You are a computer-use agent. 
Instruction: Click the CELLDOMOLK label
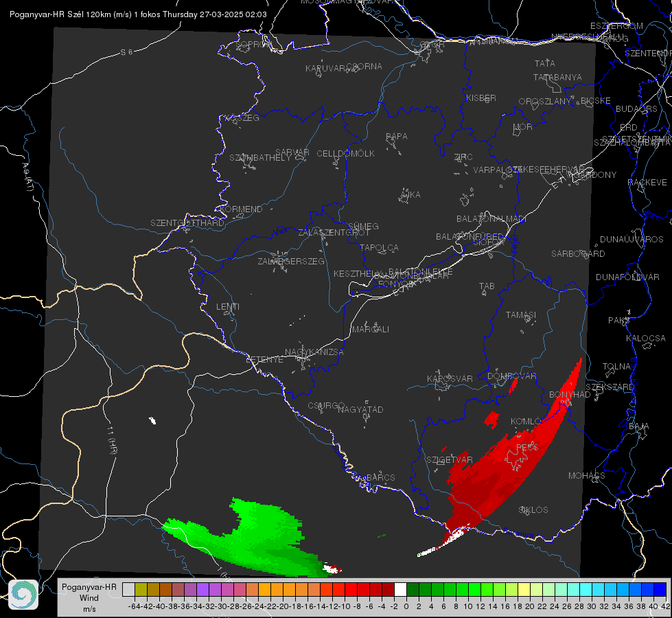[x=345, y=154]
